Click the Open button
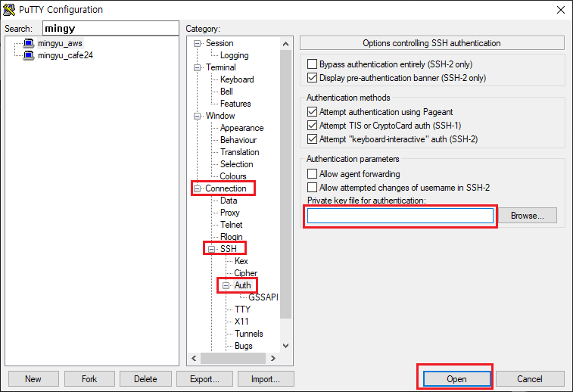Image resolution: width=573 pixels, height=392 pixels. (x=456, y=379)
